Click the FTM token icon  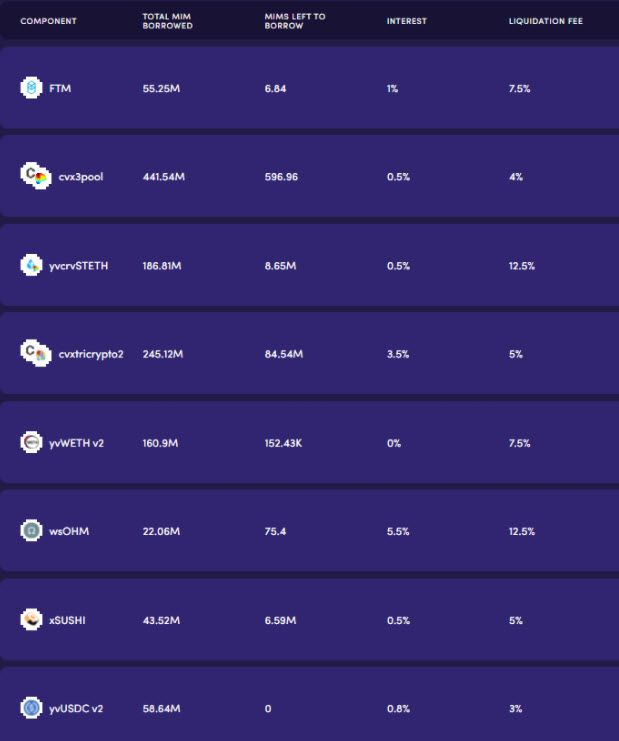31,88
